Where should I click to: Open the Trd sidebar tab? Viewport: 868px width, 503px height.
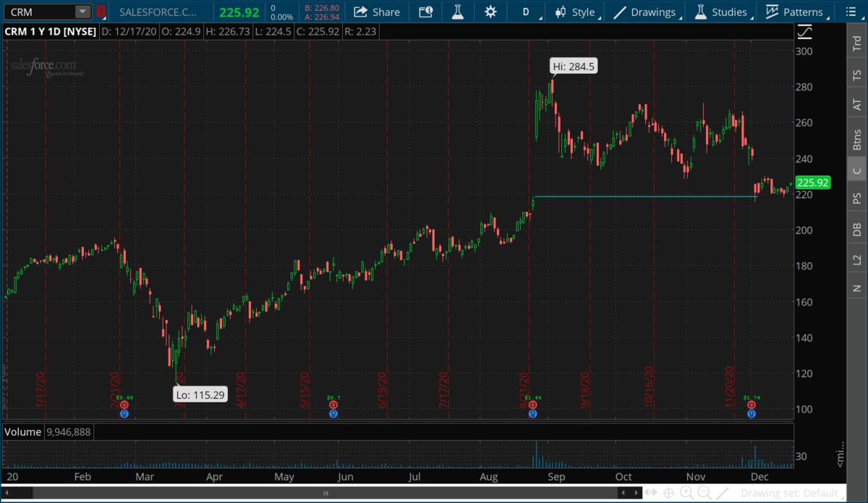[x=857, y=43]
